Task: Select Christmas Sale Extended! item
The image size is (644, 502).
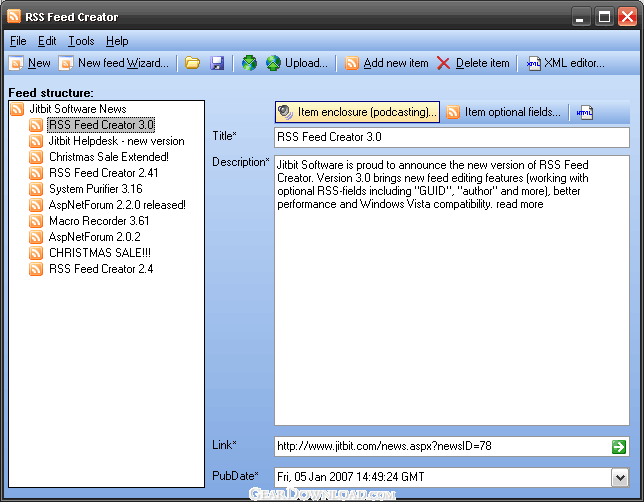Action: (x=109, y=157)
